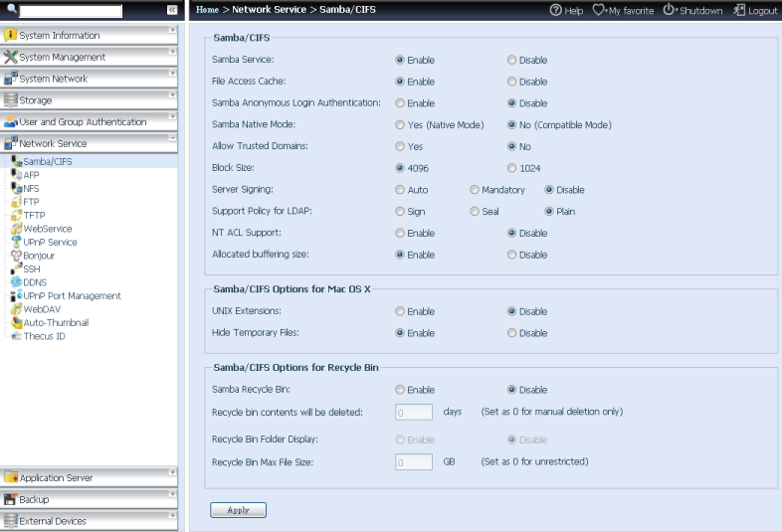
Task: Click the Application Server folder icon
Action: 11,477
